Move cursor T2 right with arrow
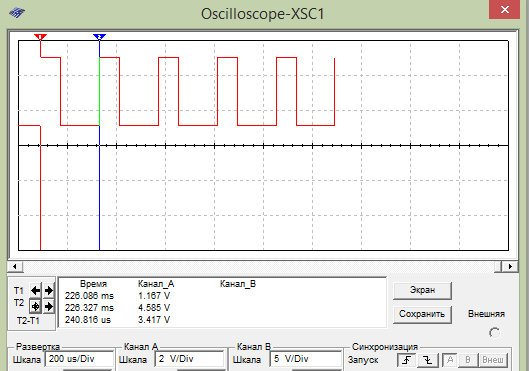Viewport: 529px width, 371px height. [x=49, y=306]
